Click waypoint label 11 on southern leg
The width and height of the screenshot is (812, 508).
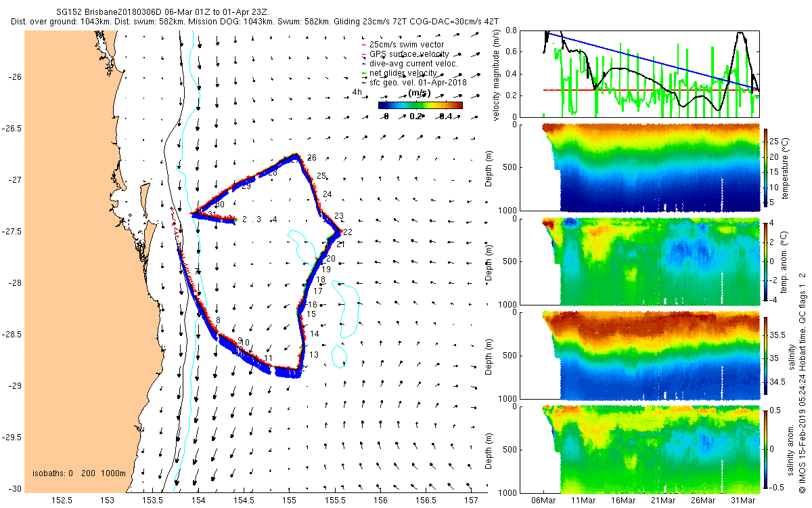point(268,358)
